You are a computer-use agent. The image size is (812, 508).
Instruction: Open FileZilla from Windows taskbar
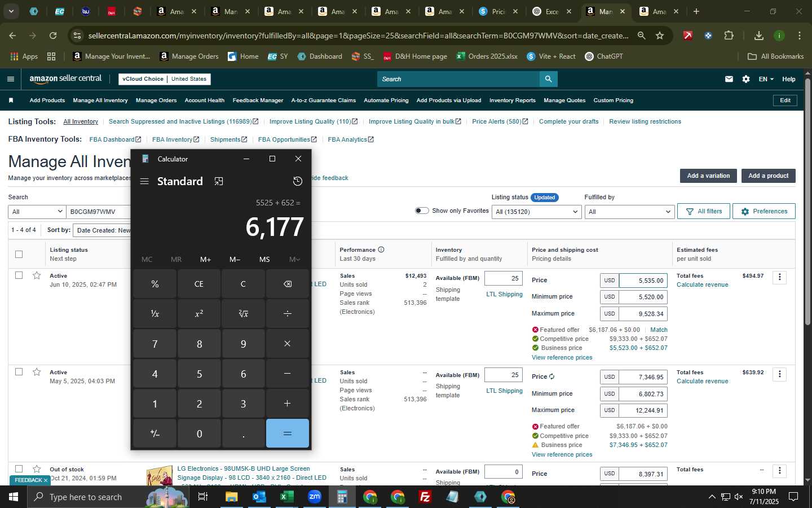coord(425,497)
